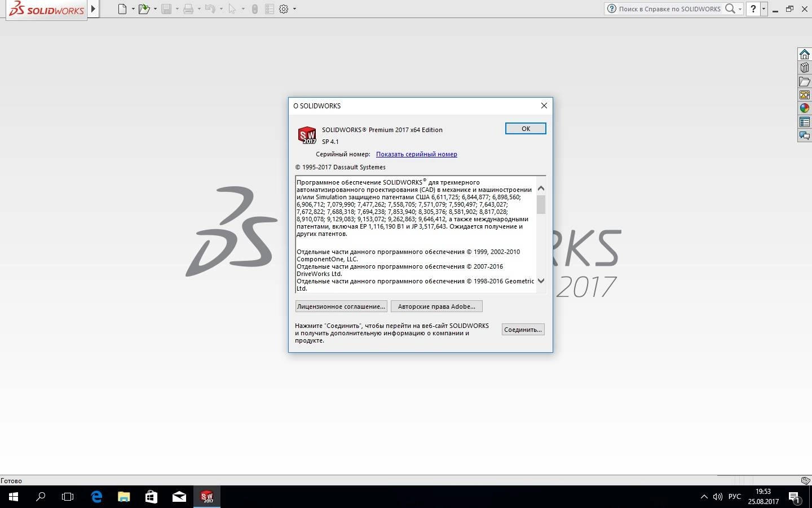Click 'Показать серийный номер' link
812x508 pixels.
point(417,154)
